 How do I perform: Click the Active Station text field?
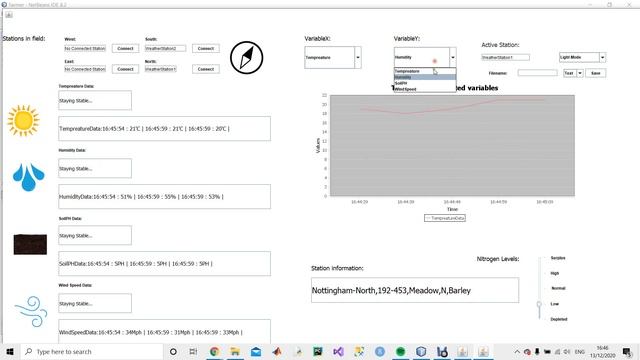click(505, 58)
